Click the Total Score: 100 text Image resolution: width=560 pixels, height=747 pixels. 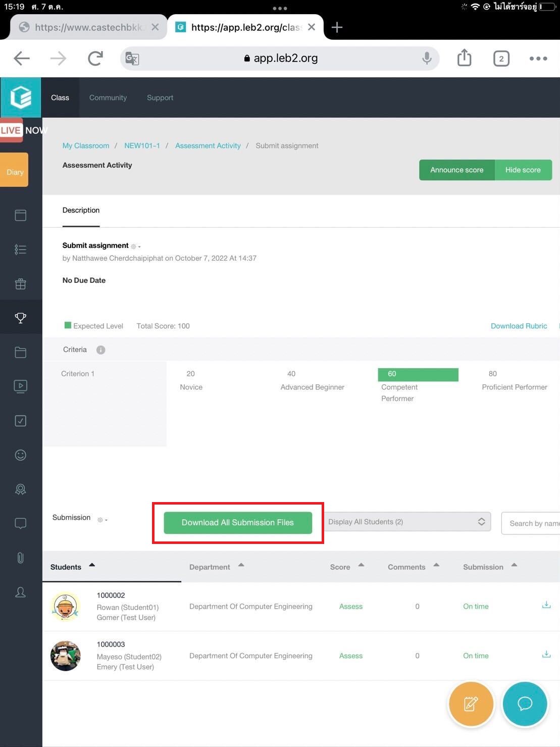pyautogui.click(x=163, y=326)
